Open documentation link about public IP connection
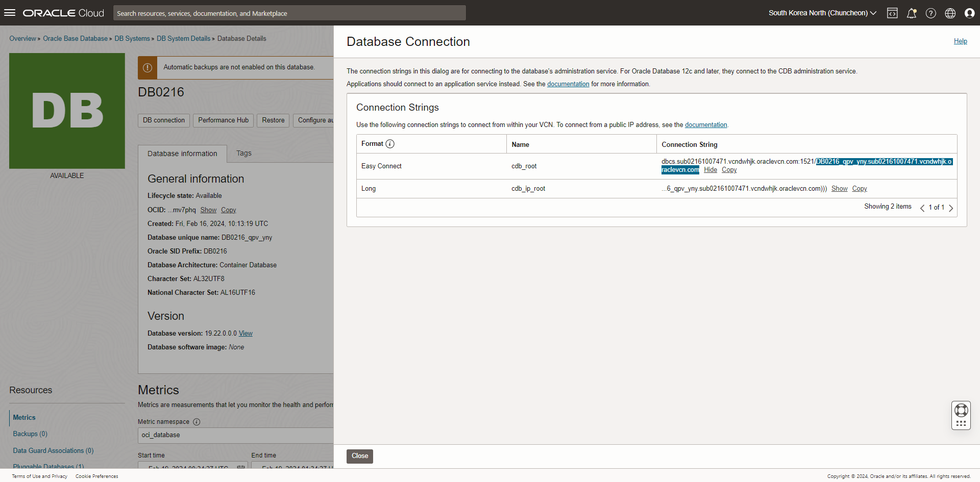 pyautogui.click(x=706, y=125)
